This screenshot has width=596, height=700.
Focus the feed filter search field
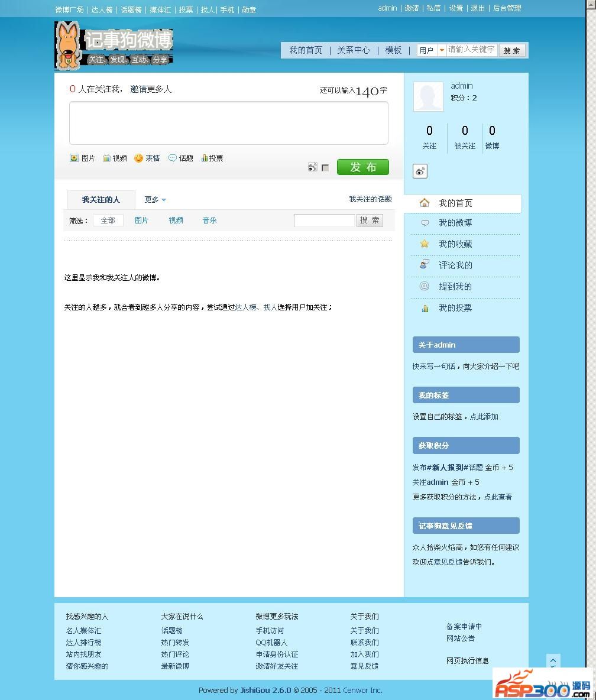tap(324, 221)
